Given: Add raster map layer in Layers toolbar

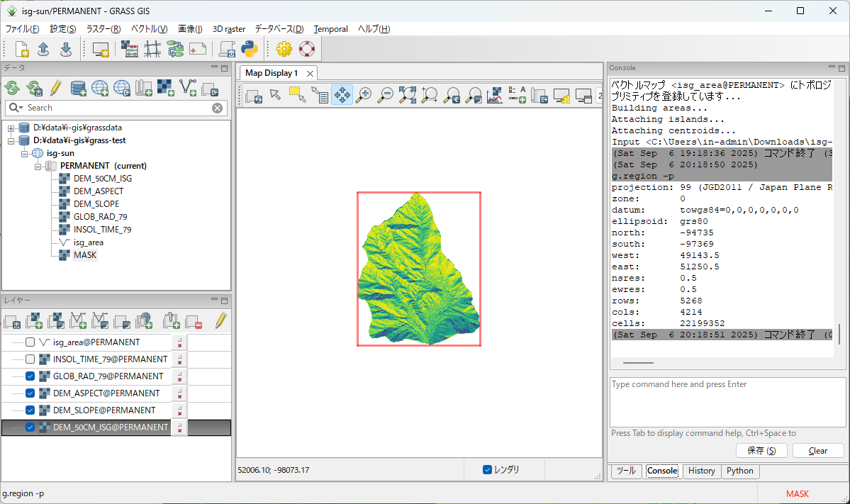Looking at the screenshot, I should click(34, 321).
